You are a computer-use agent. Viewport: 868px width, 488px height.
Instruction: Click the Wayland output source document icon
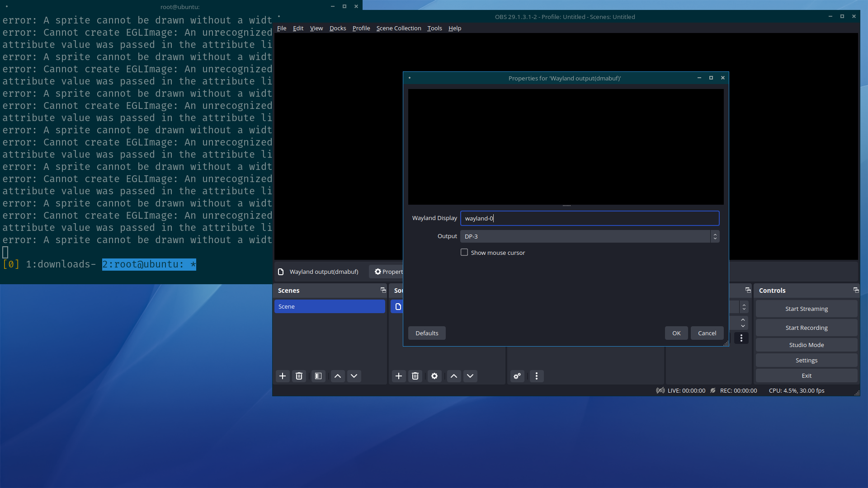coord(281,272)
